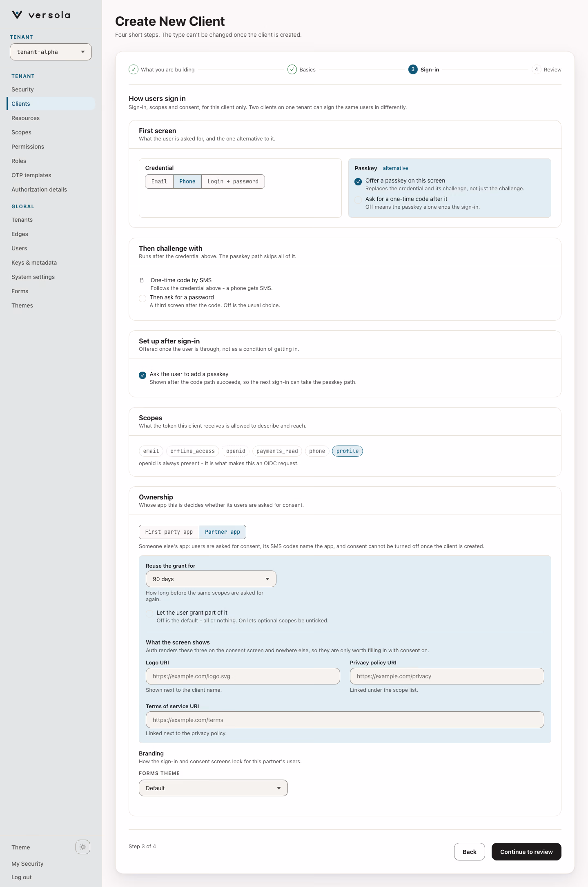Select Login + password credential option
The height and width of the screenshot is (887, 588).
pyautogui.click(x=233, y=182)
